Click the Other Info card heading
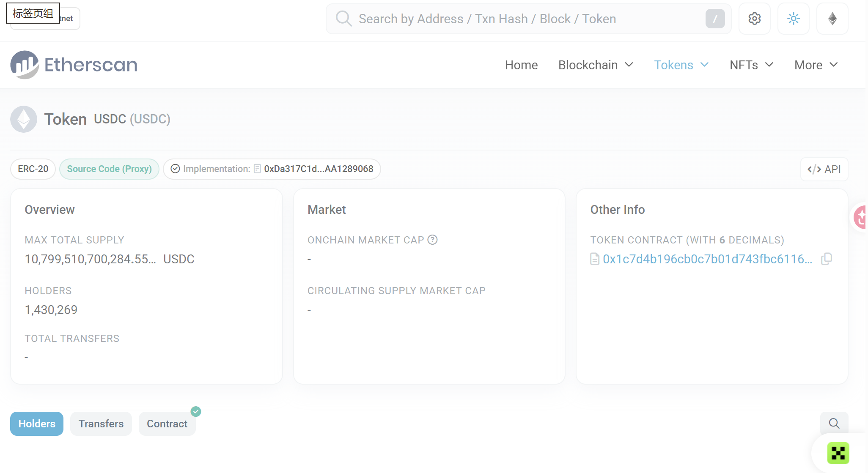Image resolution: width=868 pixels, height=473 pixels. [x=617, y=210]
